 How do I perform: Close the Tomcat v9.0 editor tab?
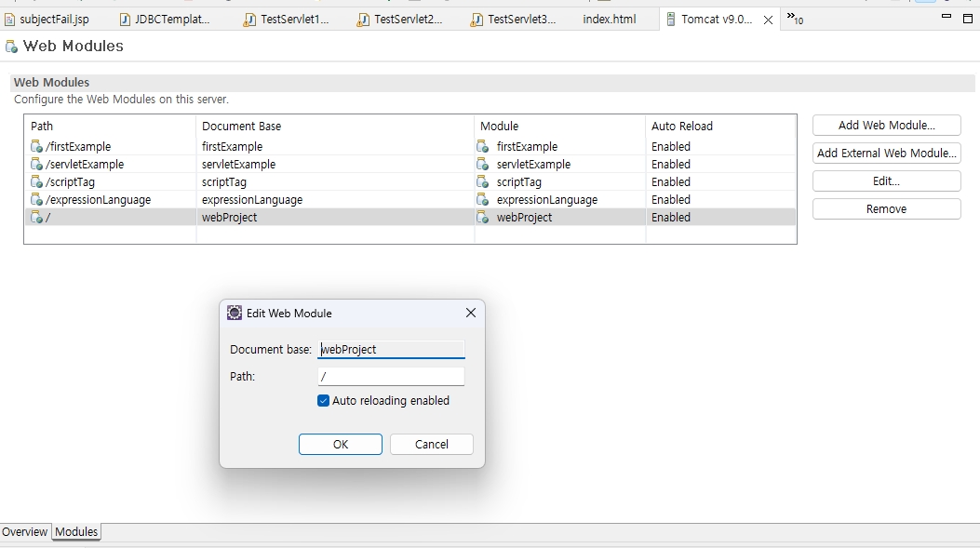click(768, 20)
